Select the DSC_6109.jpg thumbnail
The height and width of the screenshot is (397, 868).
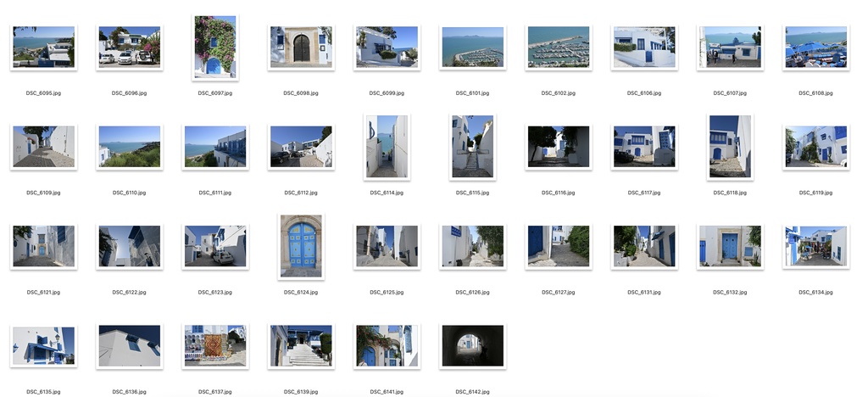click(44, 147)
